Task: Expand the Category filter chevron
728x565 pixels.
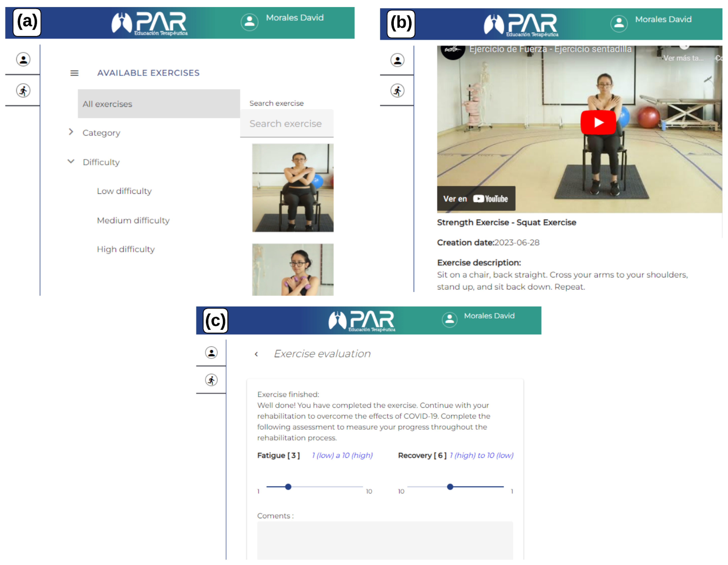Action: 71,132
